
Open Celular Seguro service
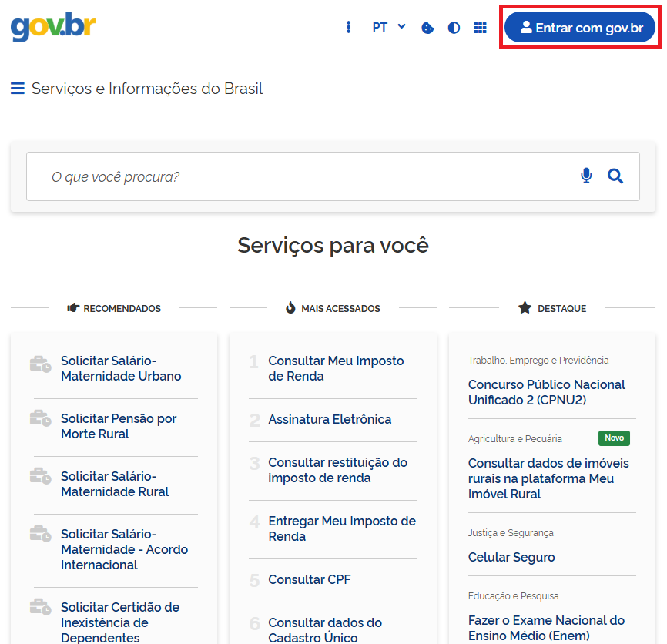(x=511, y=557)
